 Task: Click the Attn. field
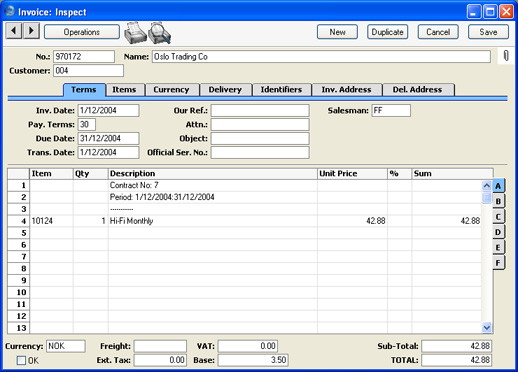(x=260, y=124)
